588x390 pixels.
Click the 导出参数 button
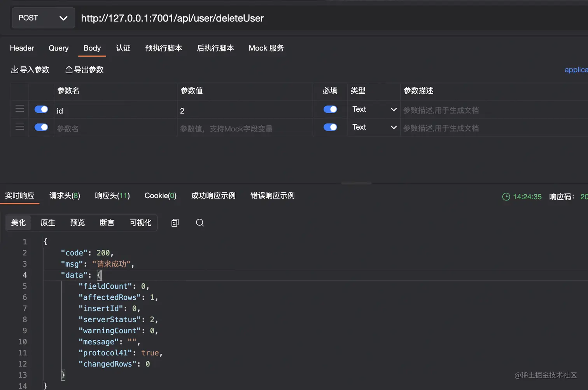[84, 70]
